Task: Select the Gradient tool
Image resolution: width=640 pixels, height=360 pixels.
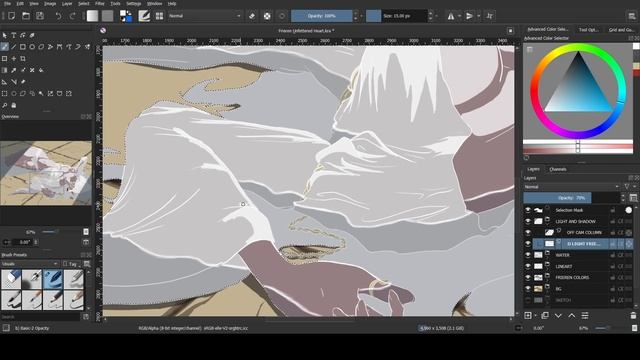Action: 4,70
